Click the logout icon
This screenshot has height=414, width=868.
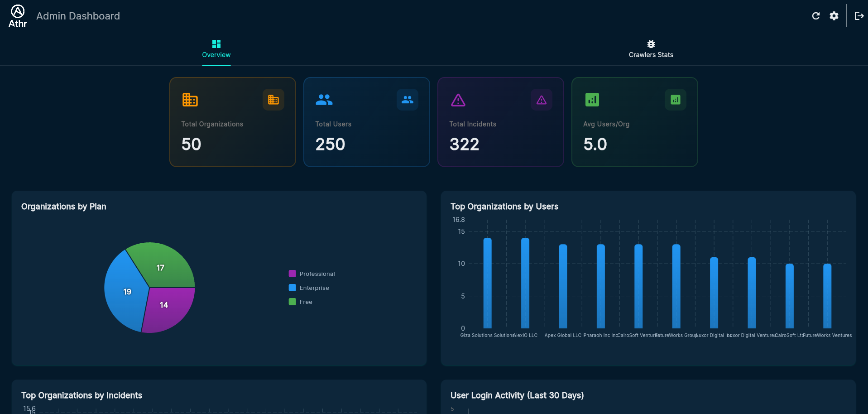[859, 16]
